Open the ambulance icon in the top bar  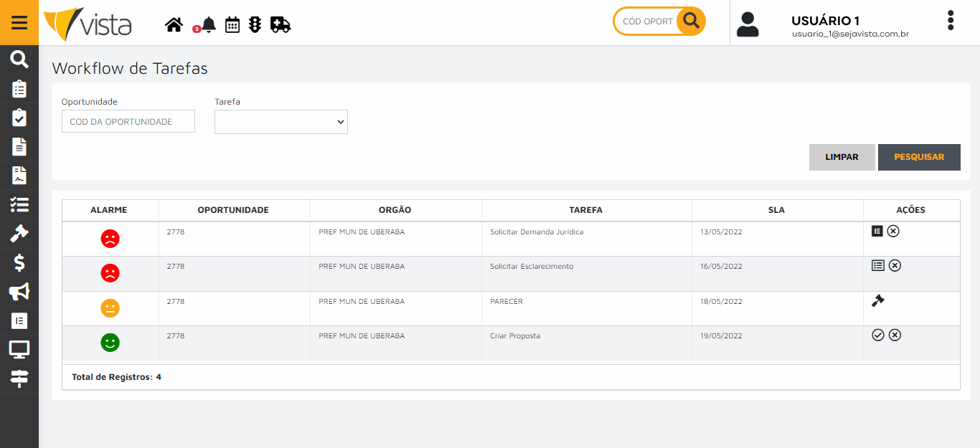pos(281,25)
